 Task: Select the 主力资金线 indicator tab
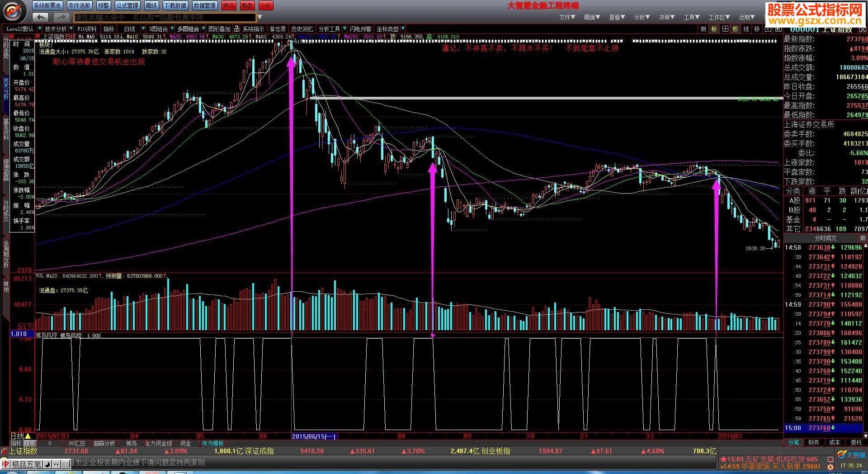[x=158, y=444]
